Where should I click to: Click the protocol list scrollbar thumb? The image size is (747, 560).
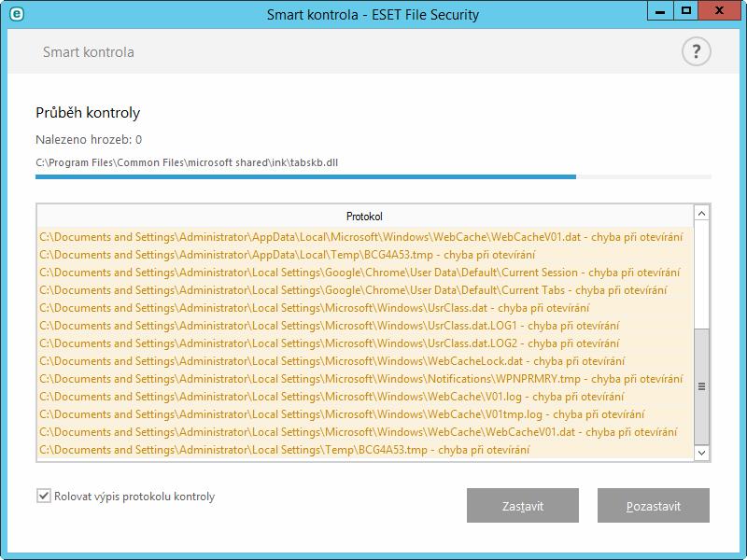point(701,386)
